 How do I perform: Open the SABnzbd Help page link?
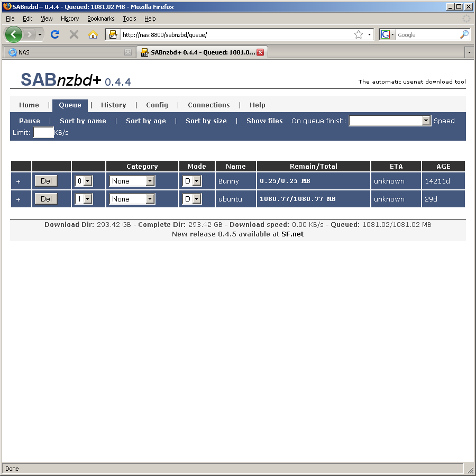[258, 105]
